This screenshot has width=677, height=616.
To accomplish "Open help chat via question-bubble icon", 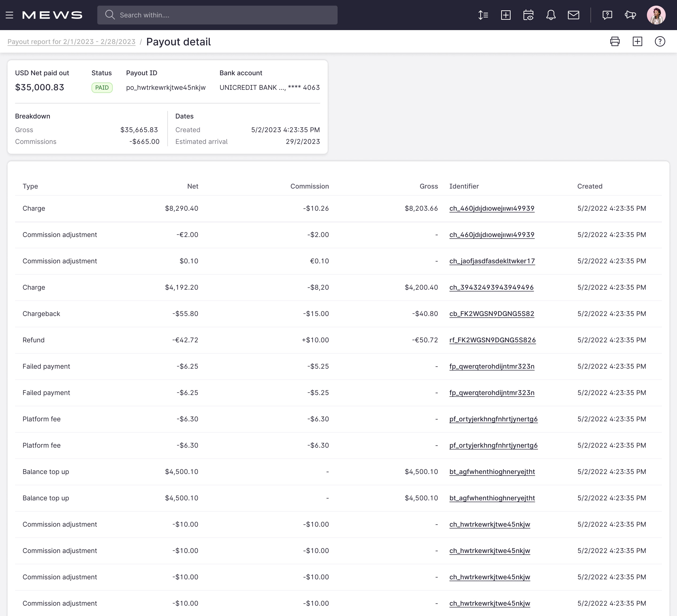I will point(607,15).
